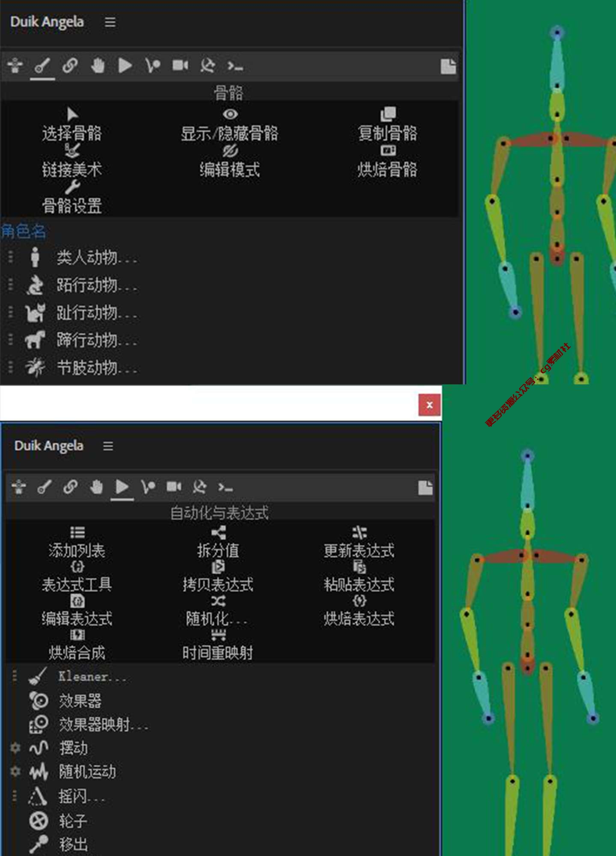The height and width of the screenshot is (856, 616).
Task: Create 蹄行动物 ungulate rig
Action: tap(97, 340)
